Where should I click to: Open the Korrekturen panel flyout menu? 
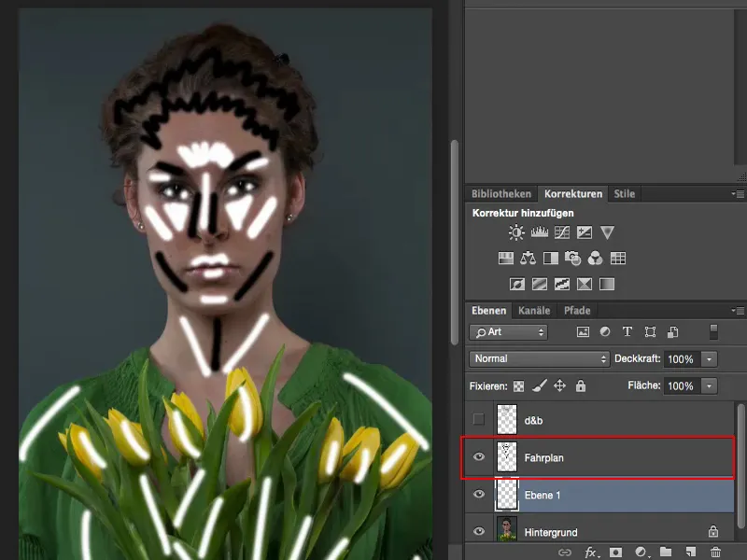click(738, 194)
